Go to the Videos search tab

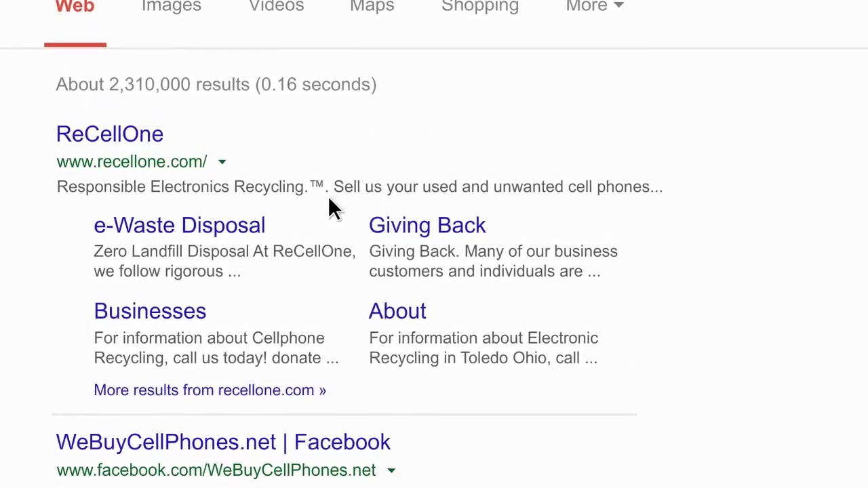(276, 7)
